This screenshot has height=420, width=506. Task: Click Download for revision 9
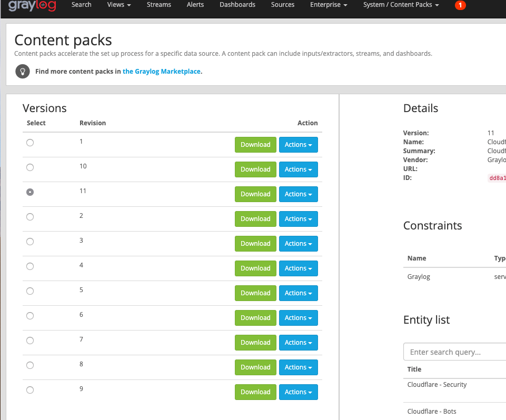[x=255, y=392]
